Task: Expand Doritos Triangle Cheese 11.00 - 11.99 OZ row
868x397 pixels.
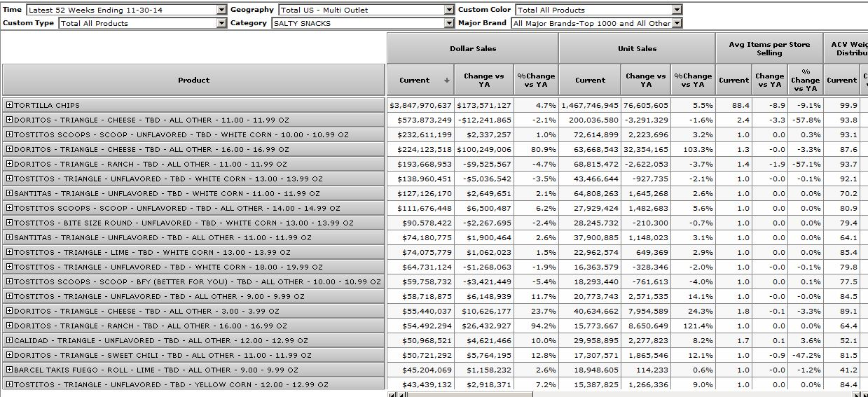Action: coord(10,120)
